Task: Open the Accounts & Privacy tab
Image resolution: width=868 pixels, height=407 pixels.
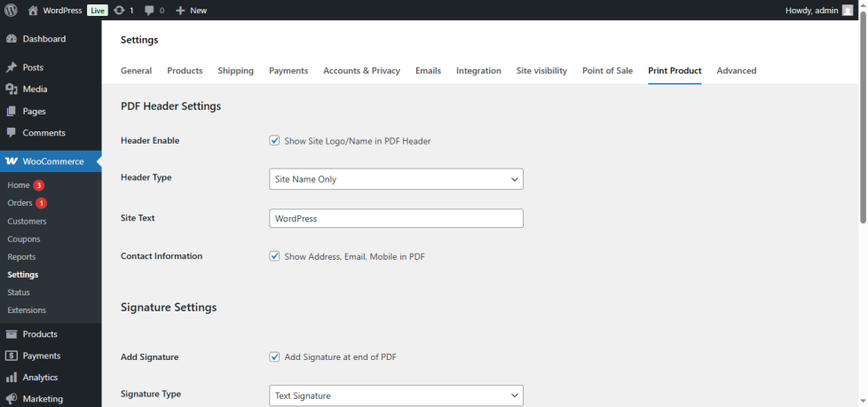Action: [x=361, y=71]
